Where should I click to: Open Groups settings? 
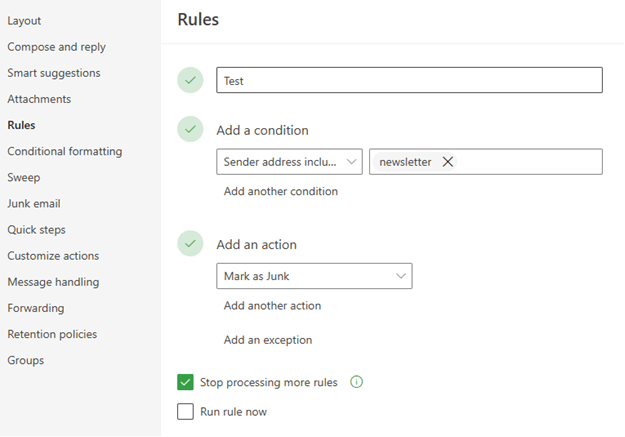point(26,360)
